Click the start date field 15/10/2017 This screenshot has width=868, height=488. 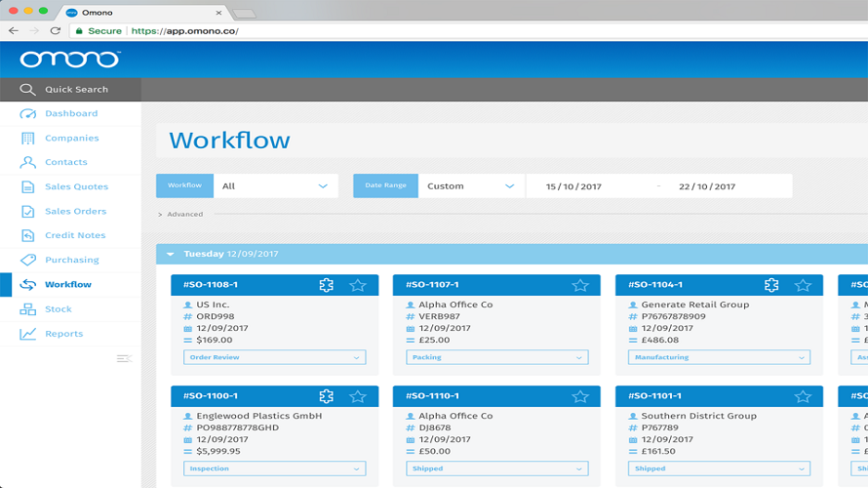573,186
